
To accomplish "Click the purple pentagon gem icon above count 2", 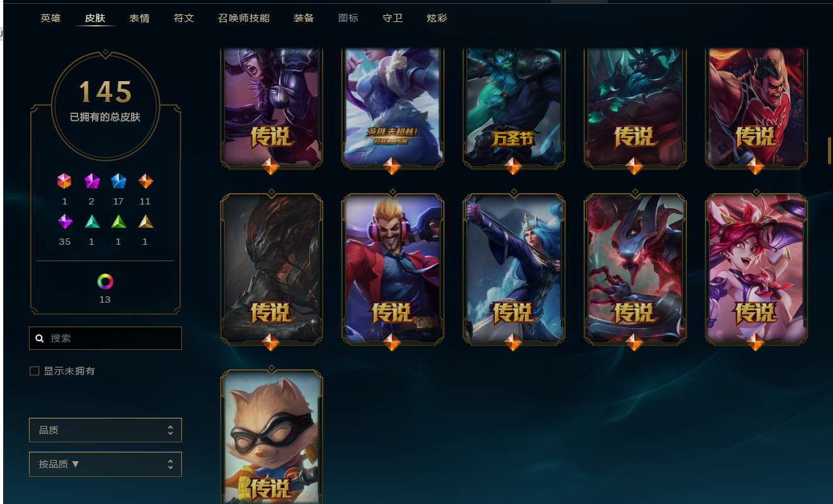I will [92, 182].
